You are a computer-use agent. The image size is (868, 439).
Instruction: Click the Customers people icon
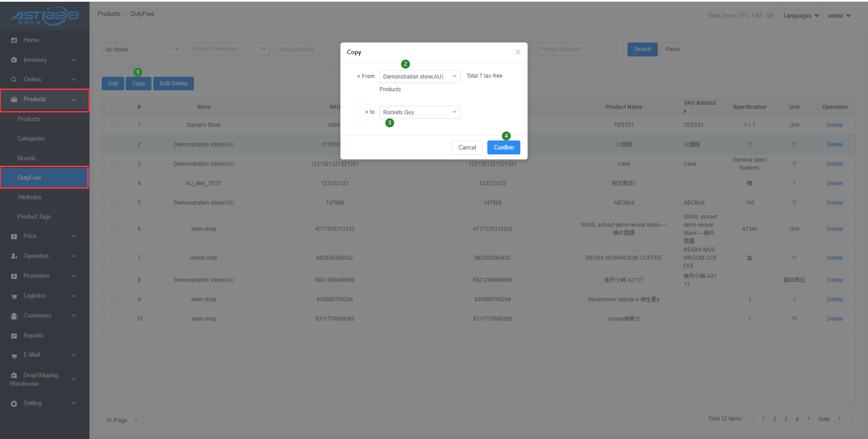(x=14, y=316)
